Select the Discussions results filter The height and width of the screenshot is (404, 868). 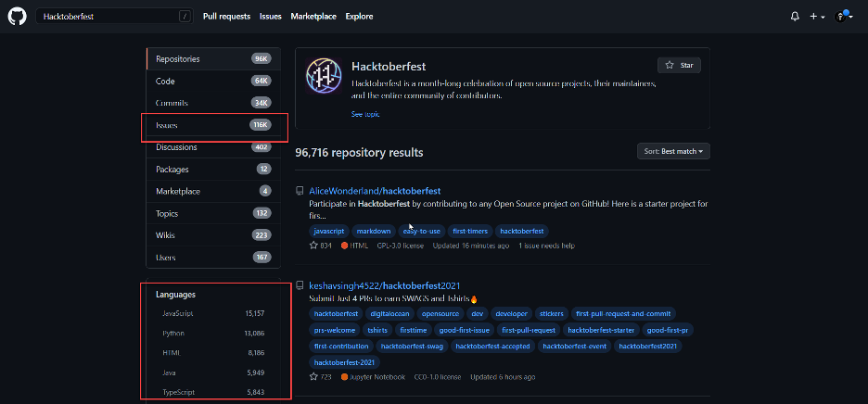[x=213, y=147]
